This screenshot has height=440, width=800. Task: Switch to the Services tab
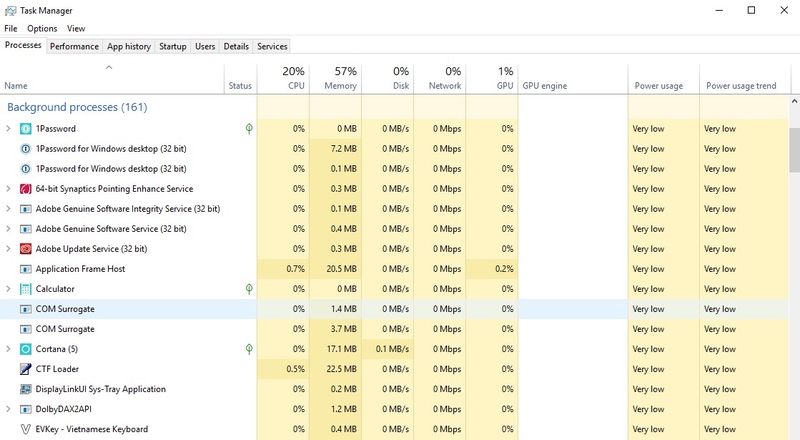click(272, 46)
